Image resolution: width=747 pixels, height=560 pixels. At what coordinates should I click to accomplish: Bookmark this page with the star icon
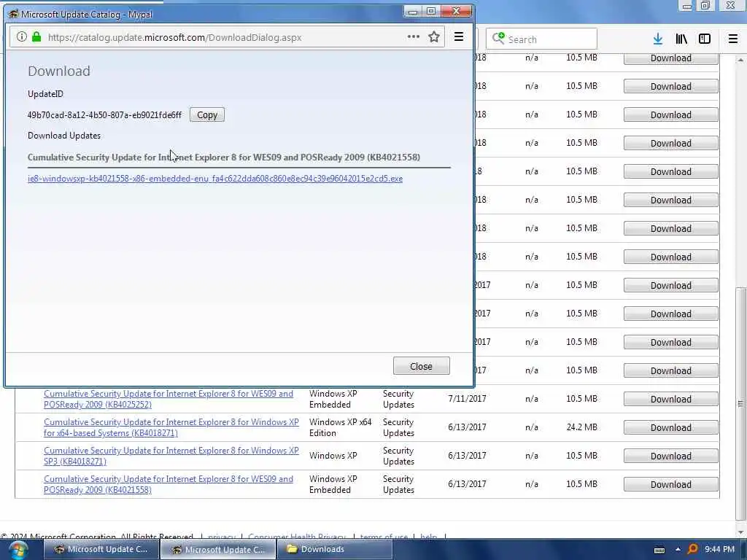[x=433, y=37]
